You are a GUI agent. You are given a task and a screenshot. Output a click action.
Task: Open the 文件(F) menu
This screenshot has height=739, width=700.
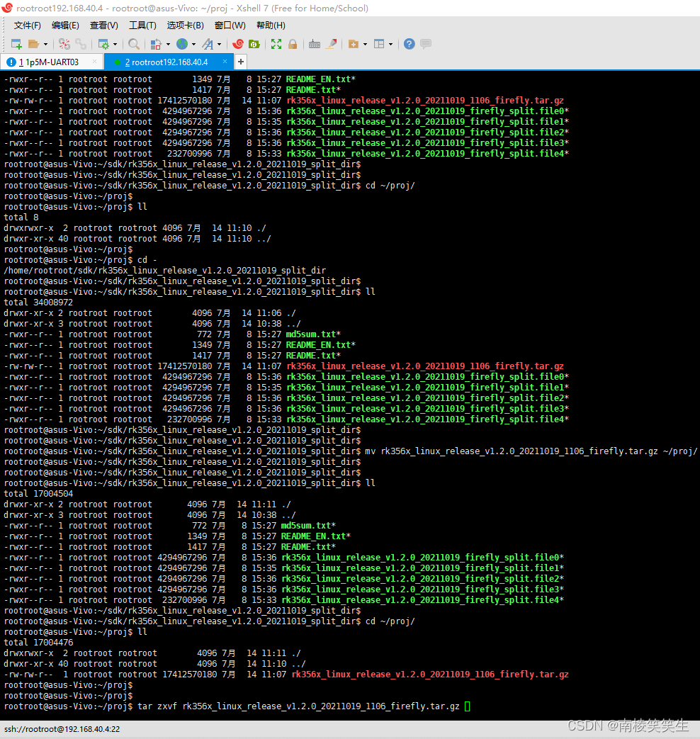28,26
